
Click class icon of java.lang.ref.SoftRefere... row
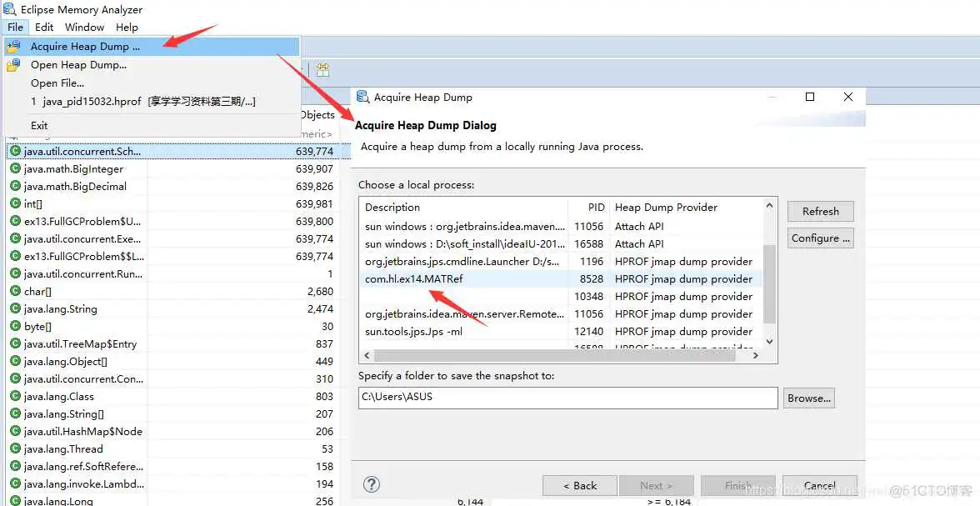pyautogui.click(x=16, y=466)
